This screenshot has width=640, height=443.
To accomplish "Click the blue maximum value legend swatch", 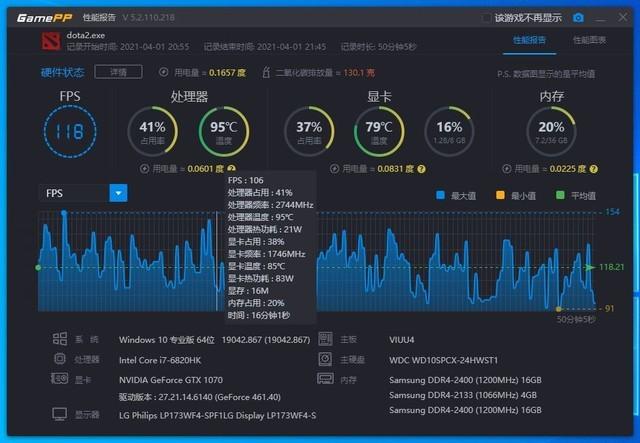I will pos(440,195).
